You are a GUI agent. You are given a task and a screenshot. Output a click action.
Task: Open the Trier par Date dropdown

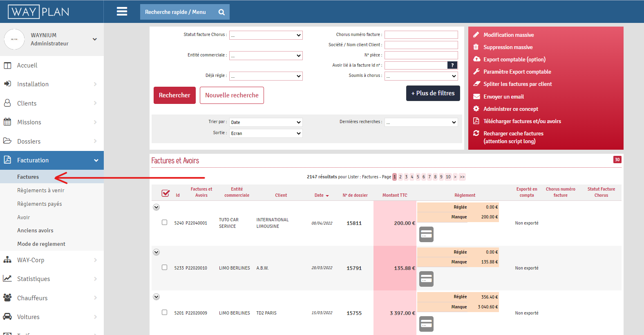pyautogui.click(x=266, y=122)
